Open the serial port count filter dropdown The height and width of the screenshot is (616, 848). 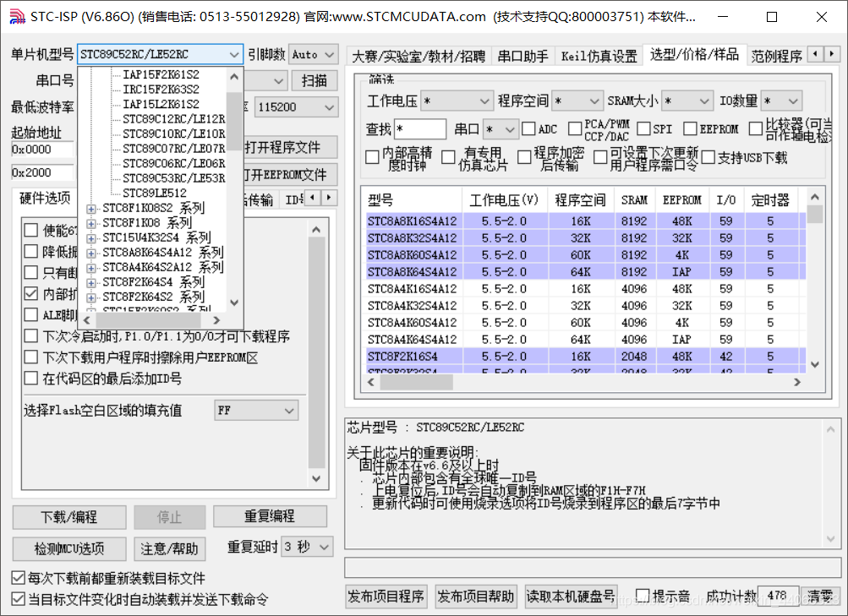pyautogui.click(x=501, y=129)
